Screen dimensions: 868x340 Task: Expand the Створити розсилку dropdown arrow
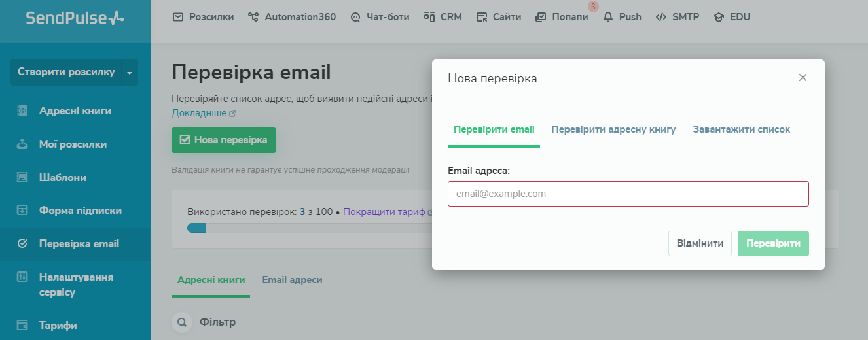[x=130, y=73]
